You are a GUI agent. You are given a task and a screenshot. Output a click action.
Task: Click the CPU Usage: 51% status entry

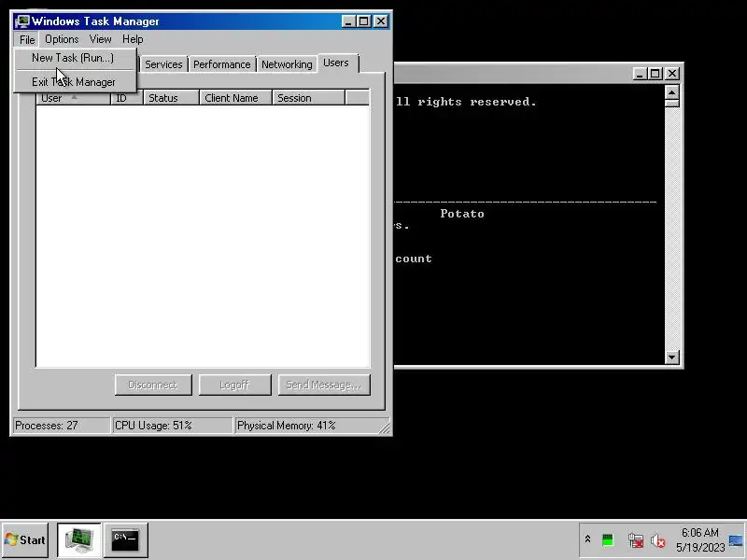tap(172, 426)
